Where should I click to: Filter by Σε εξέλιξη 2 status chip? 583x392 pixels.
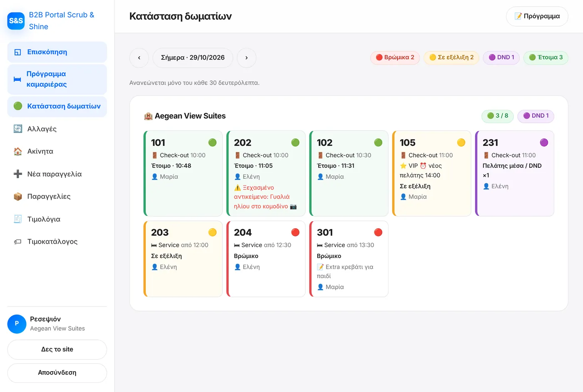(x=451, y=57)
